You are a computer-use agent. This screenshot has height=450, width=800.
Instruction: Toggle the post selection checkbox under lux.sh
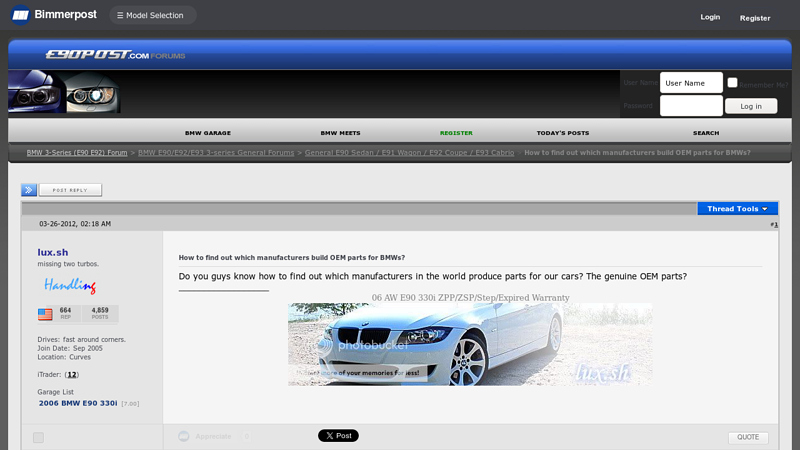(38, 437)
